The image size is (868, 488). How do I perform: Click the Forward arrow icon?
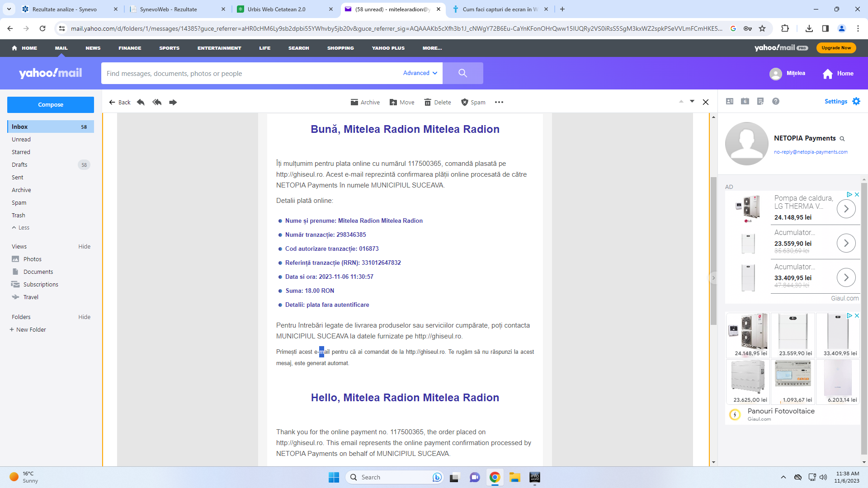(173, 103)
